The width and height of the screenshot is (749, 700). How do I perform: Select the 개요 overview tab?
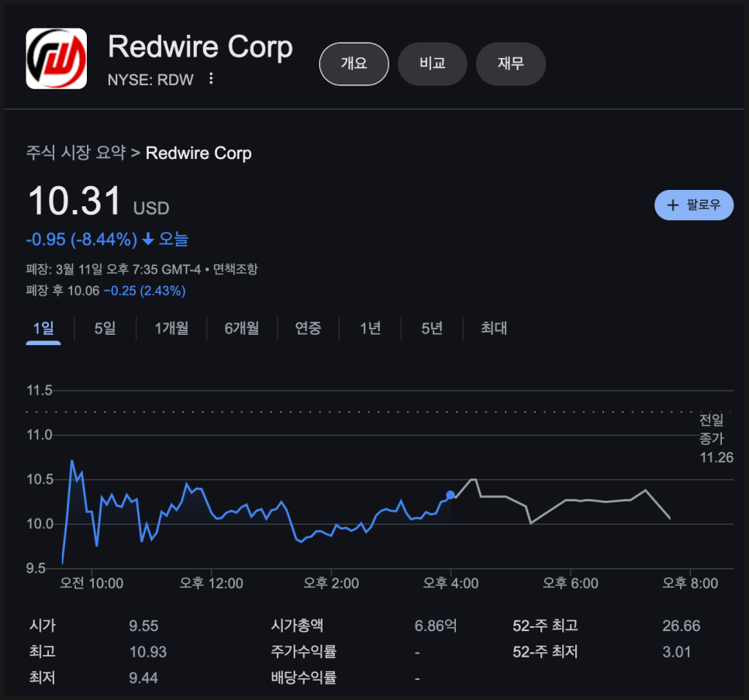tap(354, 64)
